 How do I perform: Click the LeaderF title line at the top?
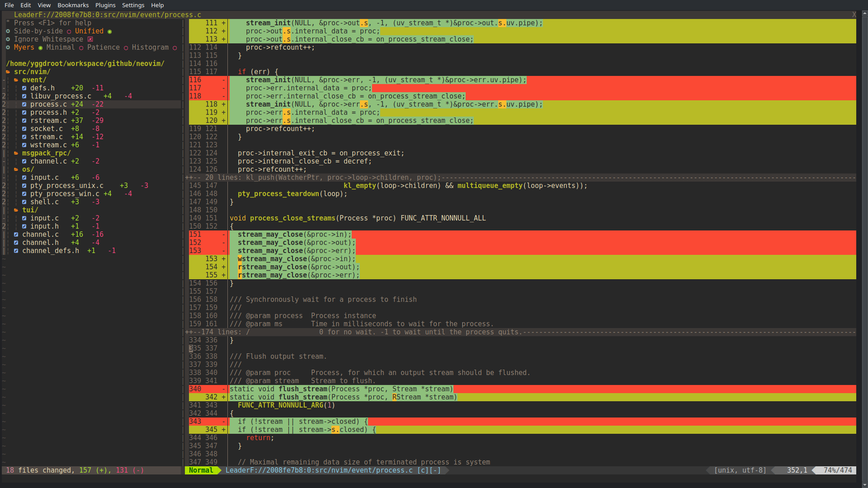click(x=107, y=14)
